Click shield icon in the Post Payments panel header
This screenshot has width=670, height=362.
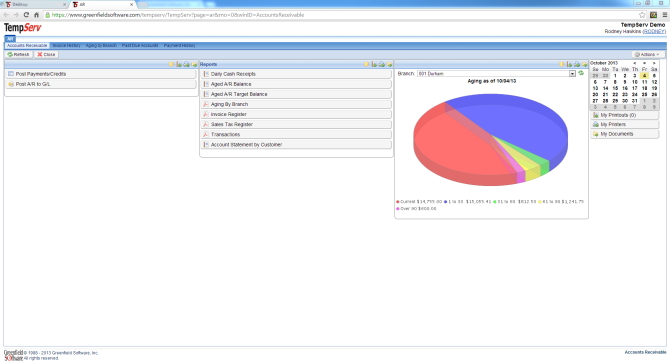[x=171, y=64]
